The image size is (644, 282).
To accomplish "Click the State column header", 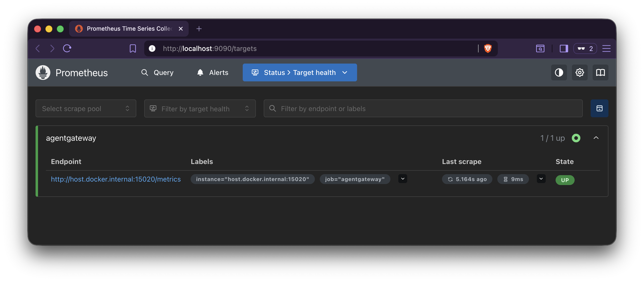I will coord(564,162).
